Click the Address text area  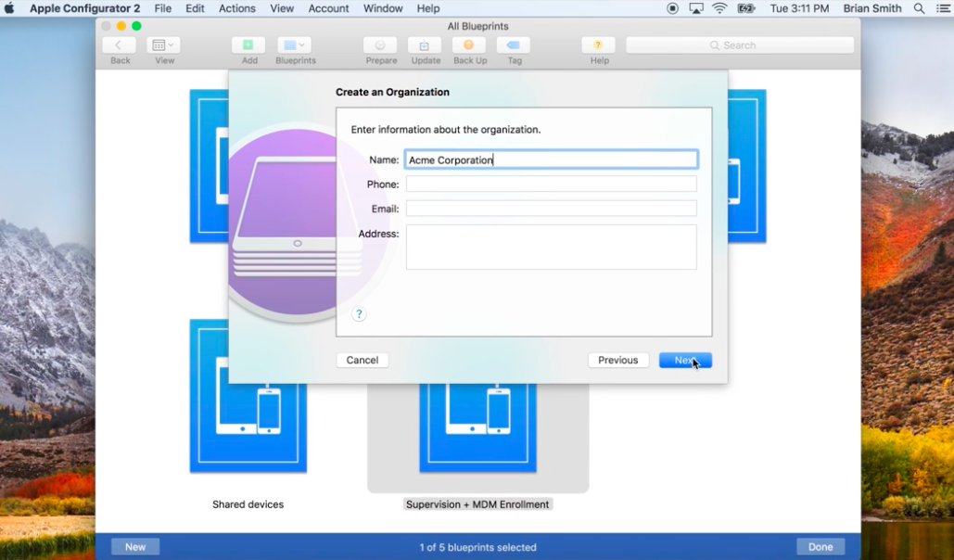(x=552, y=248)
